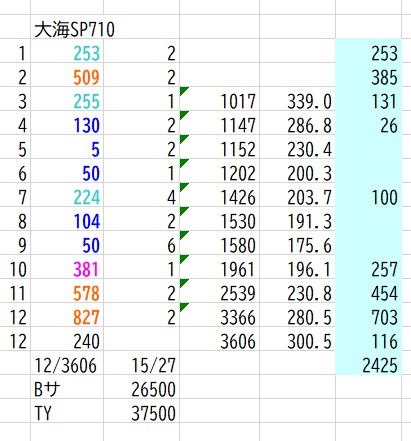Click the cyan 253 cell in row 1
This screenshot has width=411, height=441.
[67, 51]
